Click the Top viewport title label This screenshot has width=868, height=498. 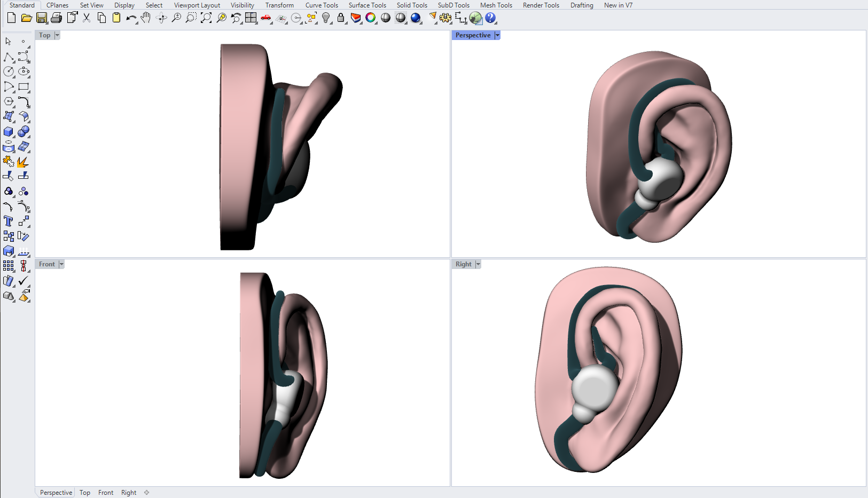(45, 35)
